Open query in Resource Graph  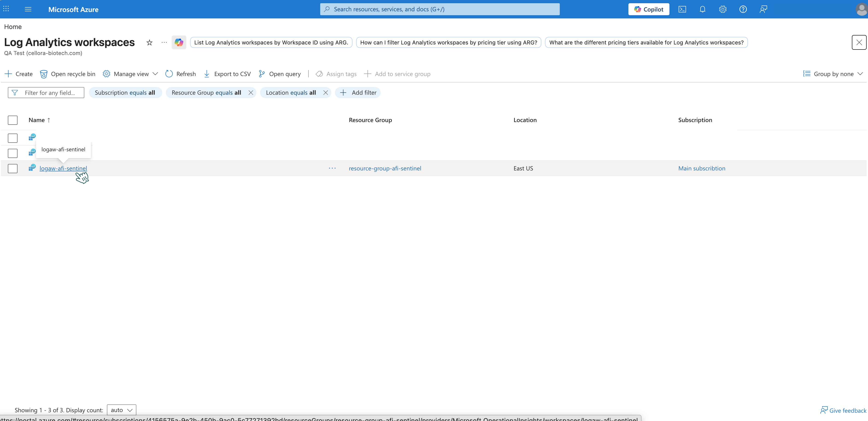point(279,74)
